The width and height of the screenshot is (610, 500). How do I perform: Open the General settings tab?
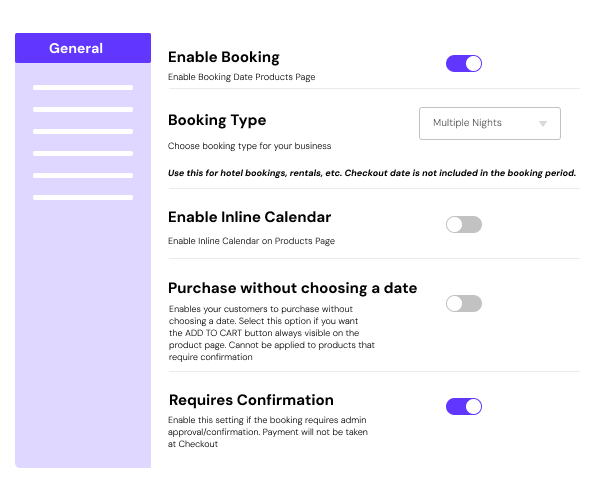pyautogui.click(x=83, y=48)
